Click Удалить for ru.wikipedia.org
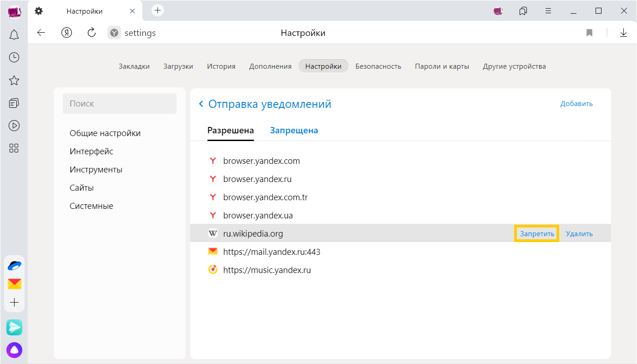 click(x=579, y=234)
